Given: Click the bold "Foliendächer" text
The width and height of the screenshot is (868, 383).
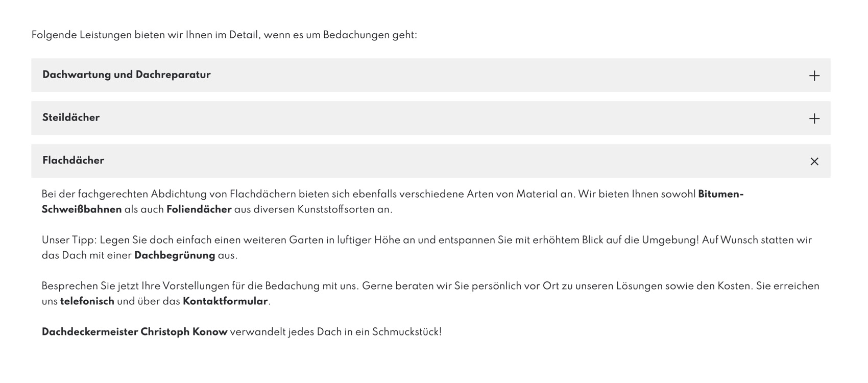Looking at the screenshot, I should coord(199,209).
